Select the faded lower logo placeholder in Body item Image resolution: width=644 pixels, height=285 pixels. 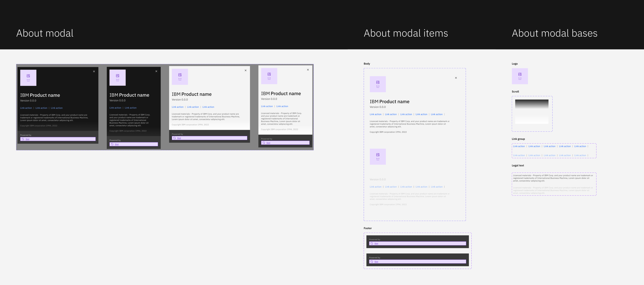[378, 157]
